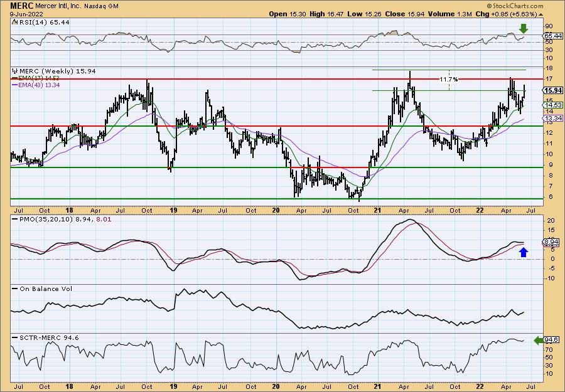The width and height of the screenshot is (565, 392).
Task: Open the StockCharts.com copyright link
Action: (x=515, y=6)
